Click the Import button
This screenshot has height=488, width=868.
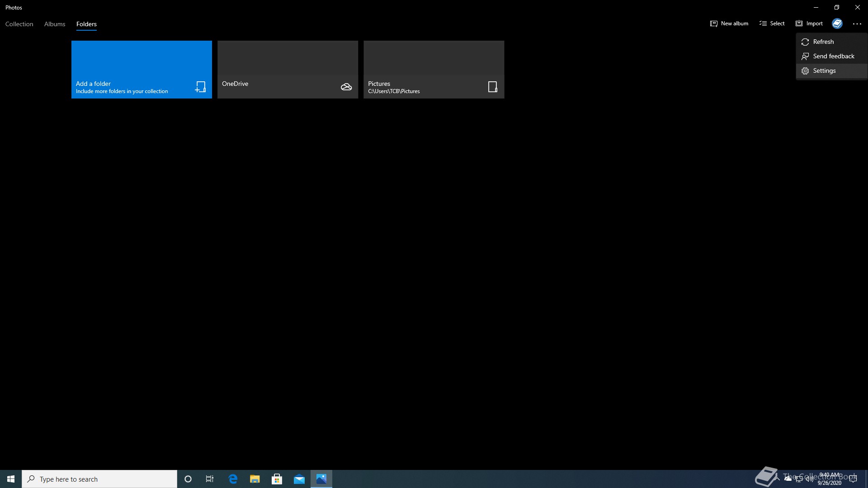(x=809, y=23)
